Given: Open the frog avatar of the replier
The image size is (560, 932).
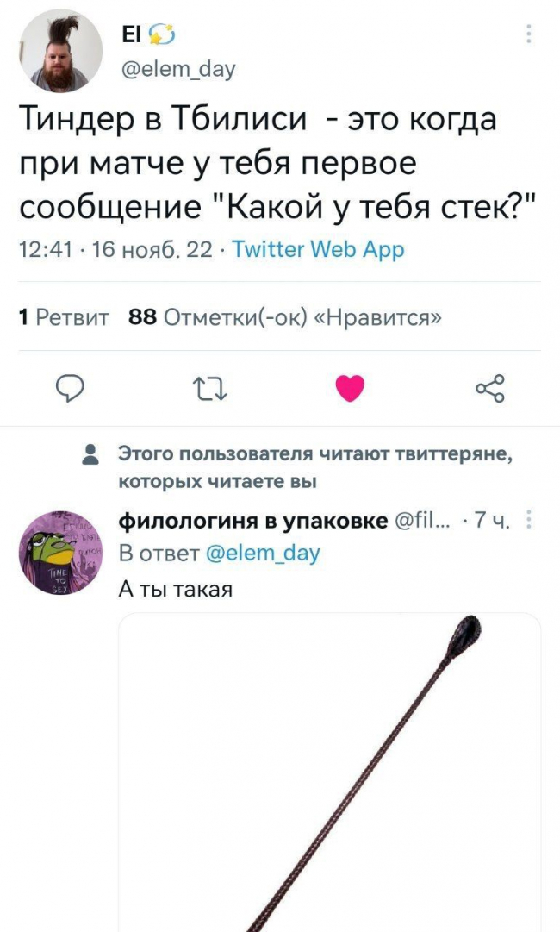Looking at the screenshot, I should (60, 553).
